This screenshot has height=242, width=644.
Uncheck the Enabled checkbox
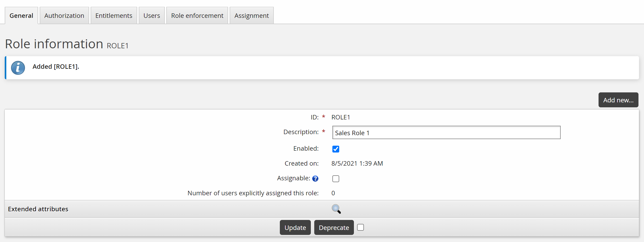pos(336,149)
